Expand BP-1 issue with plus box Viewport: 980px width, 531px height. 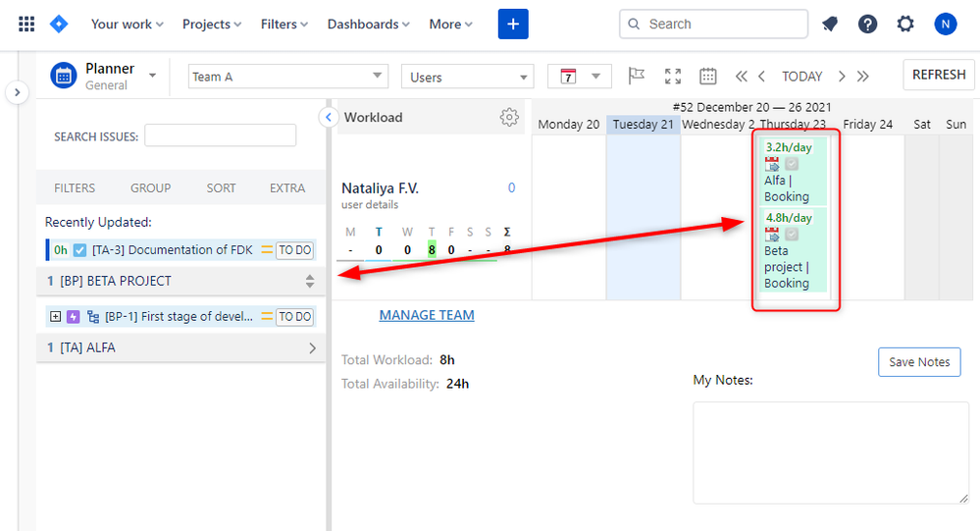click(x=56, y=316)
